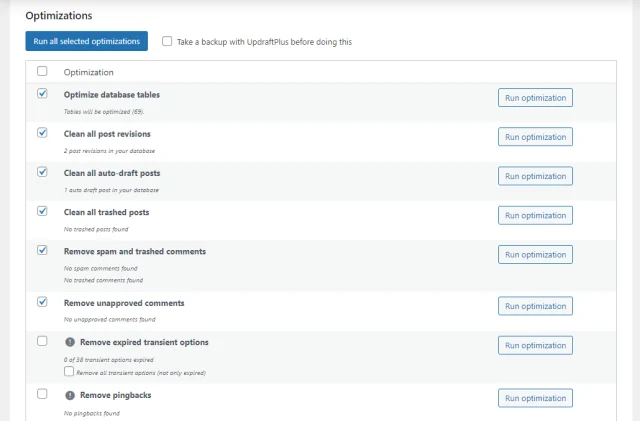Uncheck Clean all post revisions checkbox
Screen dimensions: 640x421
coord(42,133)
